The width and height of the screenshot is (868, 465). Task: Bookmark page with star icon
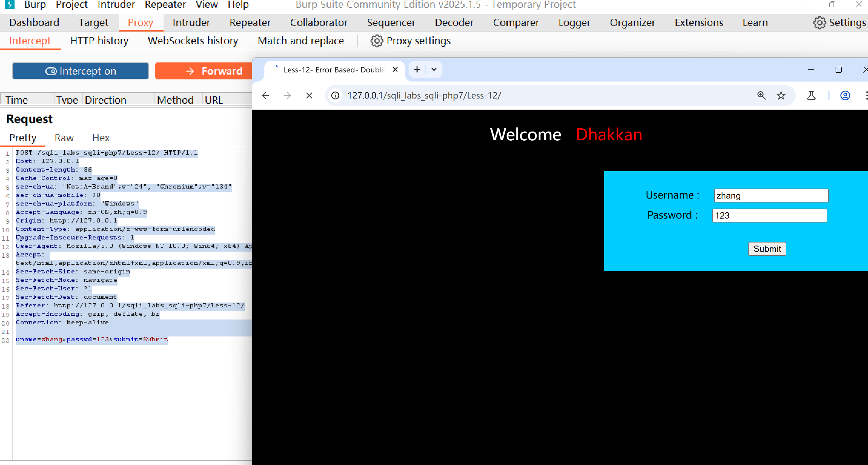pyautogui.click(x=781, y=96)
